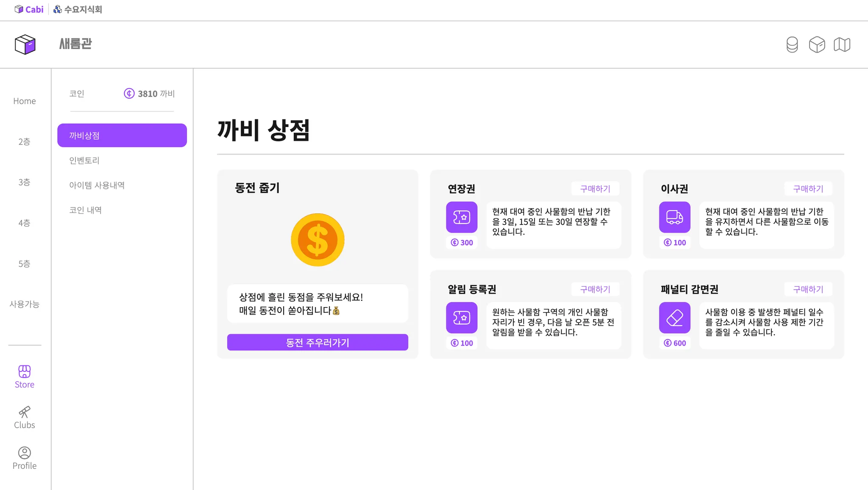Open the coin stack icon in header
868x490 pixels.
792,44
